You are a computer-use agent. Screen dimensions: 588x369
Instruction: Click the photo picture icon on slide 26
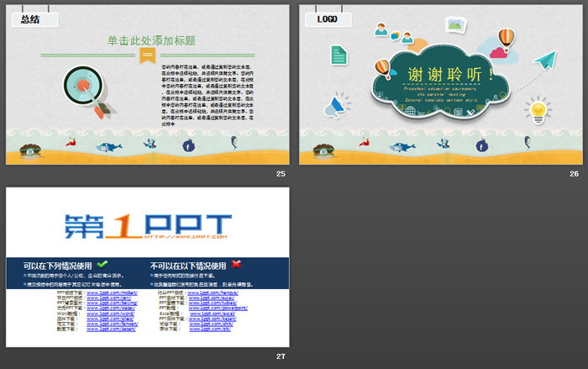tap(456, 24)
